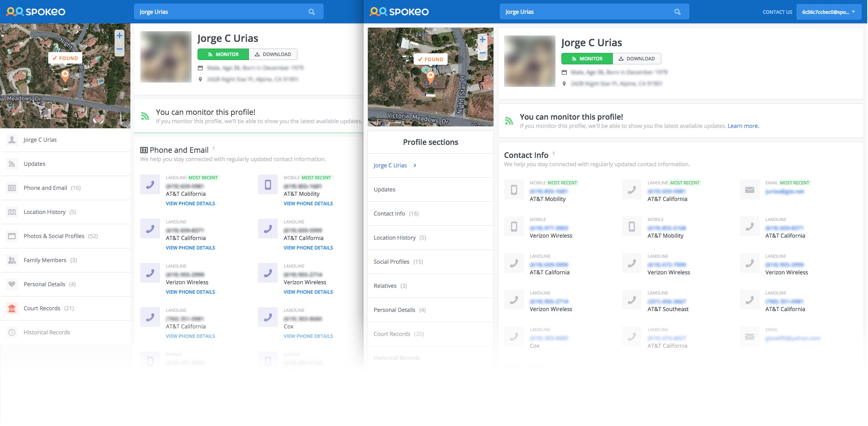This screenshot has width=868, height=426.
Task: View phone details for AT&T Mobility
Action: [308, 203]
